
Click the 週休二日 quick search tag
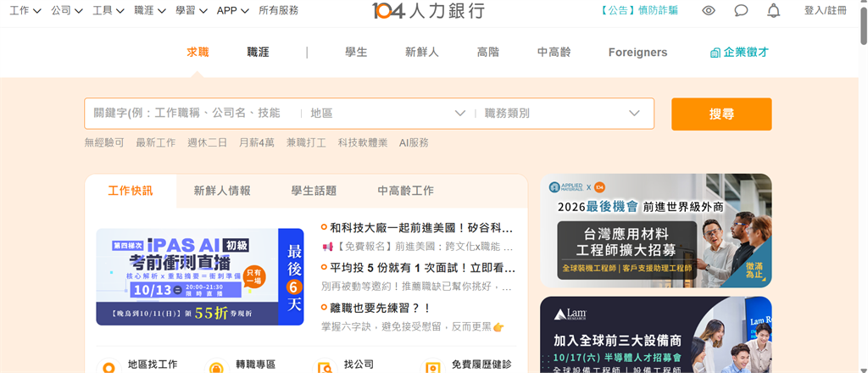pyautogui.click(x=207, y=142)
